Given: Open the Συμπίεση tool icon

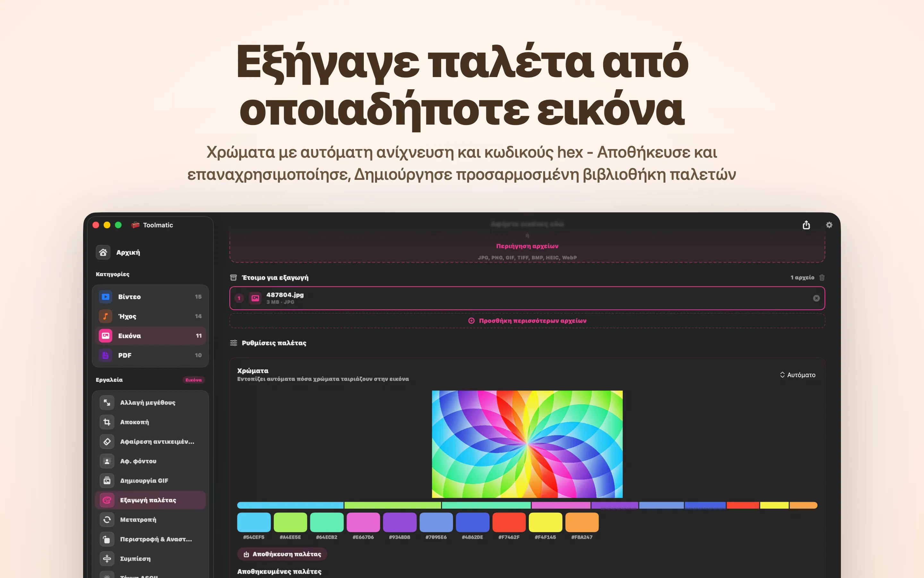Looking at the screenshot, I should pos(107,558).
